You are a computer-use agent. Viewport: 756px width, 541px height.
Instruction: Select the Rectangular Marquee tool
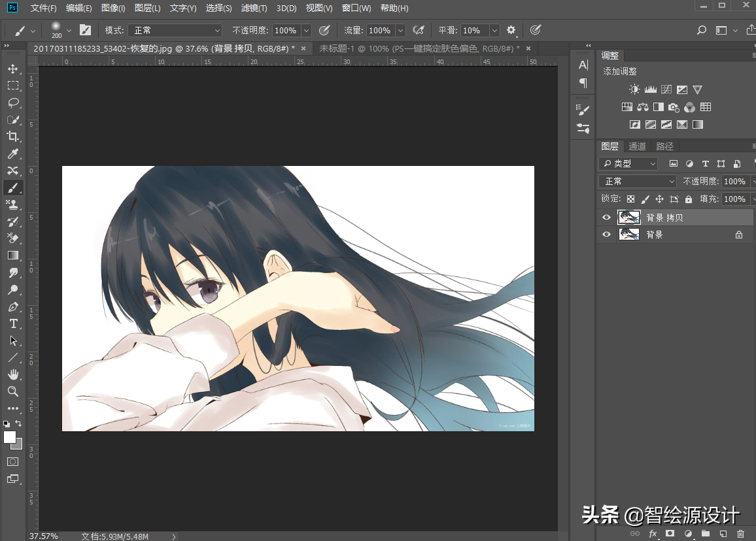pos(13,86)
